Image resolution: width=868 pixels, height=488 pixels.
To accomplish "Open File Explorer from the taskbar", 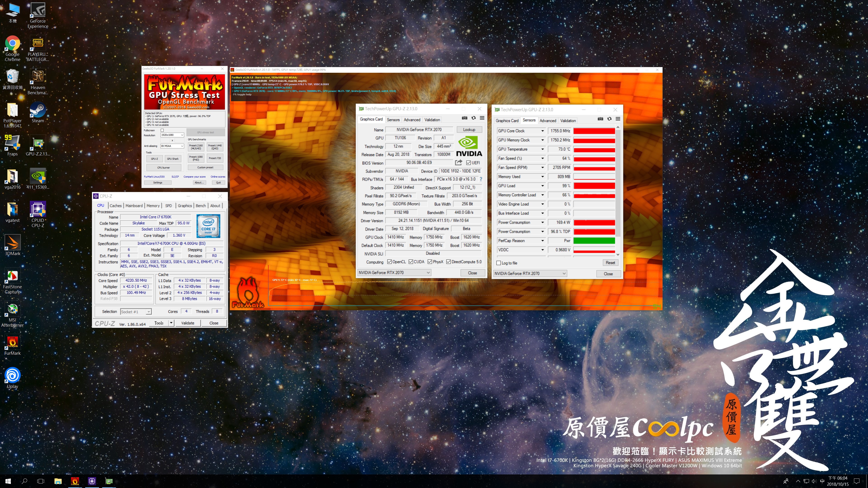I will pyautogui.click(x=58, y=481).
